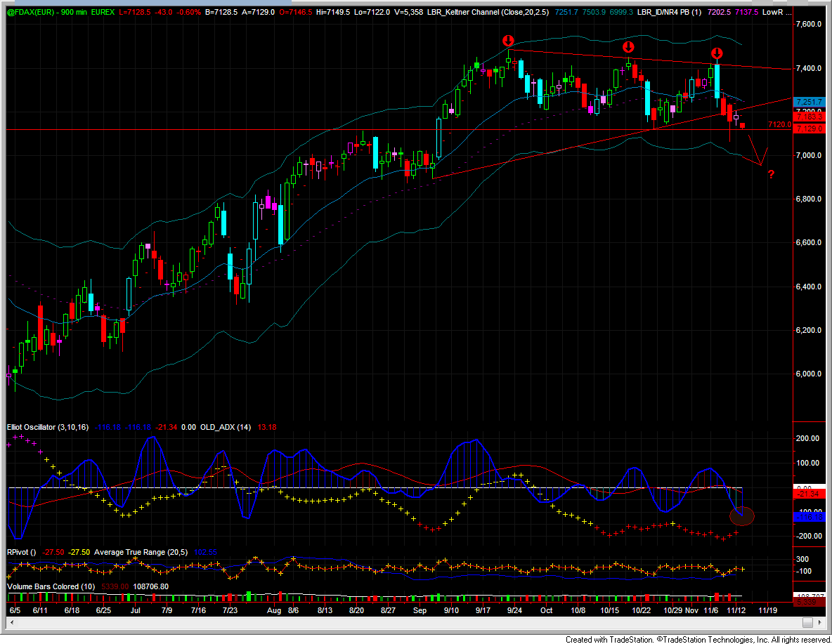Viewport: 832px width, 644px height.
Task: Click the 9/24 date label
Action: (514, 610)
